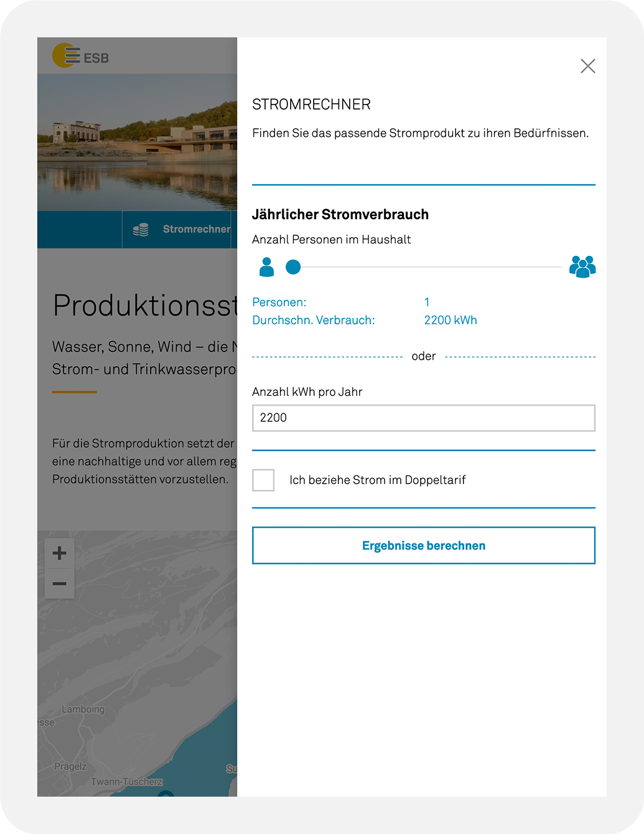Click the single person icon
This screenshot has height=834, width=644.
[266, 267]
